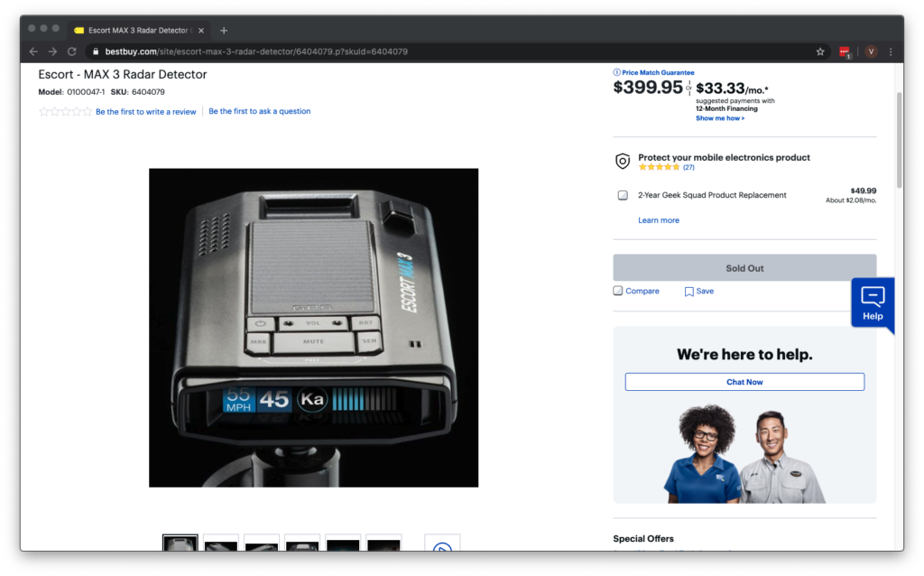Click the support agents photo
The image size is (924, 576).
(x=744, y=453)
